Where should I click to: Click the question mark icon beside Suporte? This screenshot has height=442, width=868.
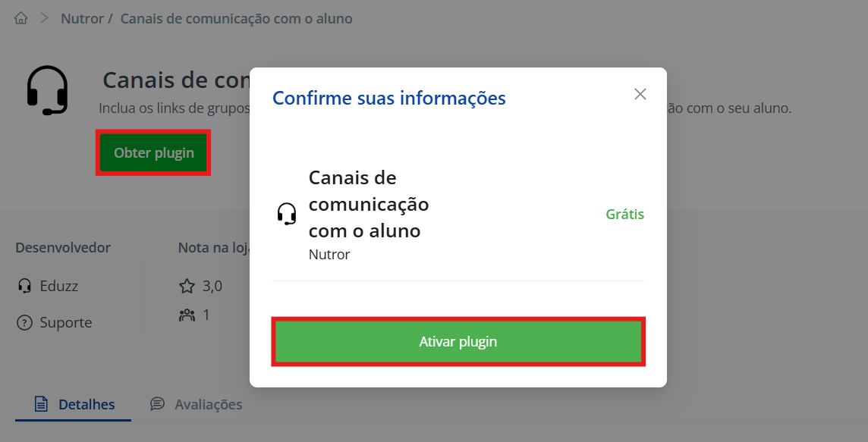pos(25,323)
